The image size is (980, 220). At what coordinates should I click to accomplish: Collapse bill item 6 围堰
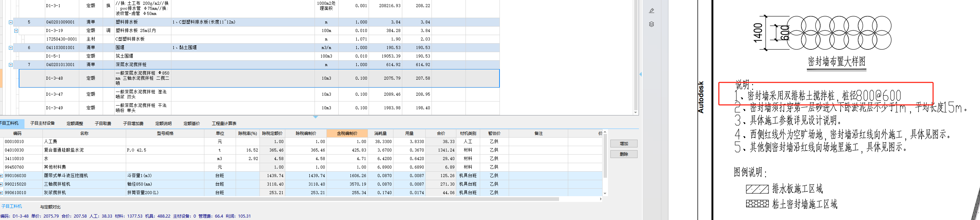11,48
